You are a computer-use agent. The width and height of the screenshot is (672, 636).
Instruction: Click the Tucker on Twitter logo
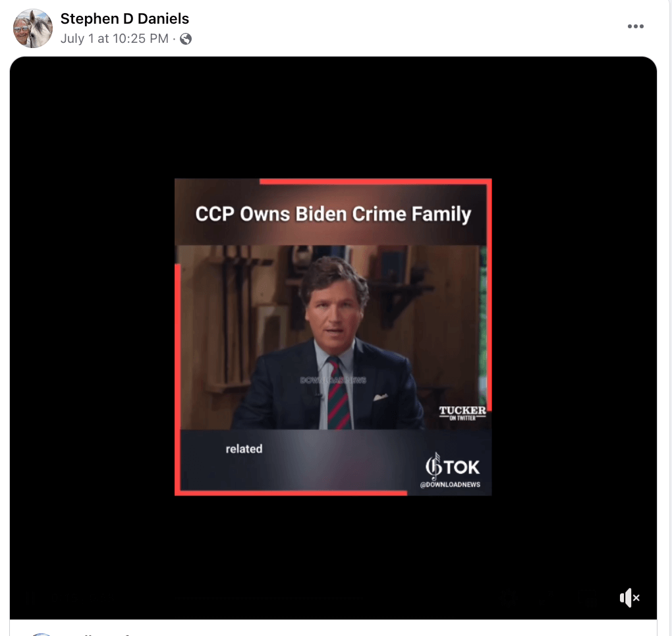coord(462,413)
